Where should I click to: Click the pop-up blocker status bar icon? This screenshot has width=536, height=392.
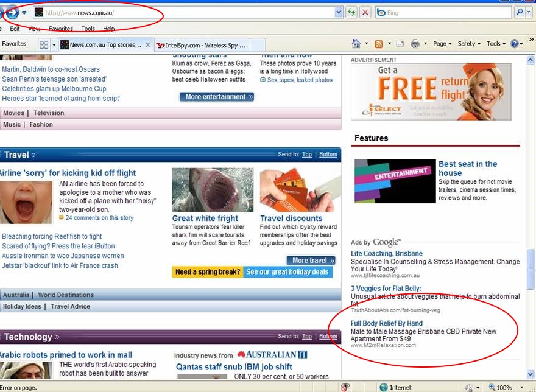pos(345,387)
